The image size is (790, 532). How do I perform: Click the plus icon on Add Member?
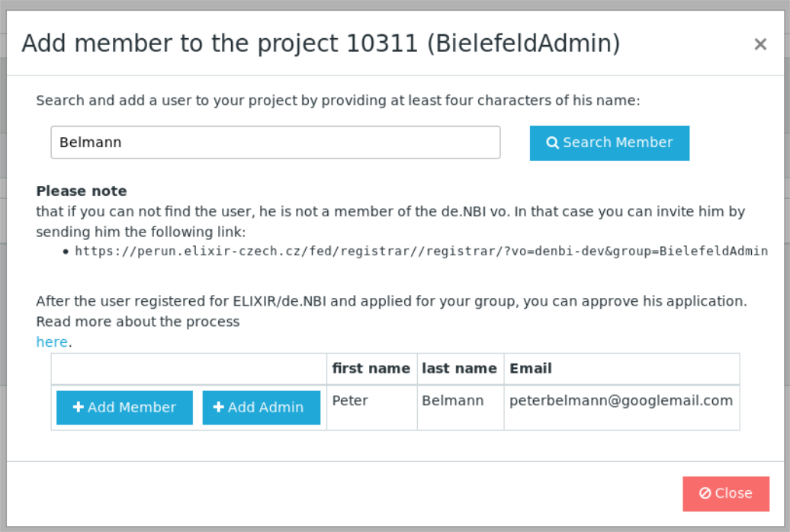coord(77,407)
